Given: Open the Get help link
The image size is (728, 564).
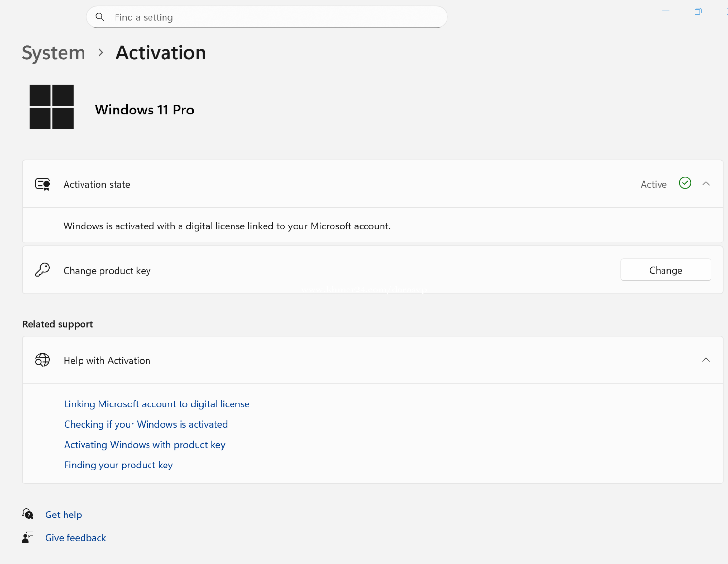Looking at the screenshot, I should click(x=63, y=515).
